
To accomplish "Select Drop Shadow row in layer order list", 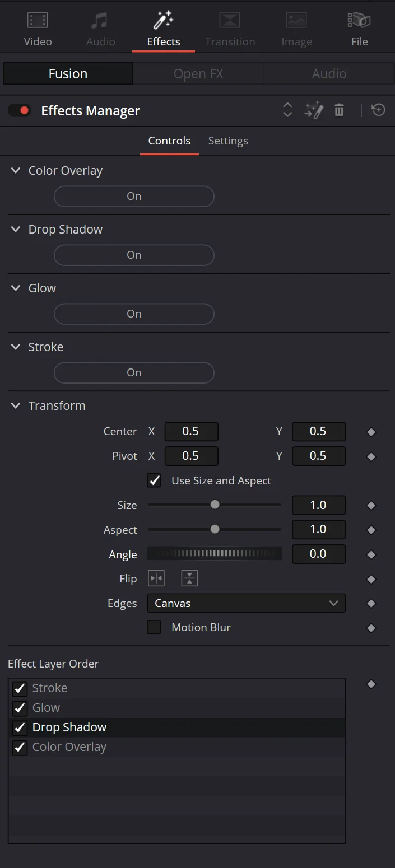I will (177, 727).
